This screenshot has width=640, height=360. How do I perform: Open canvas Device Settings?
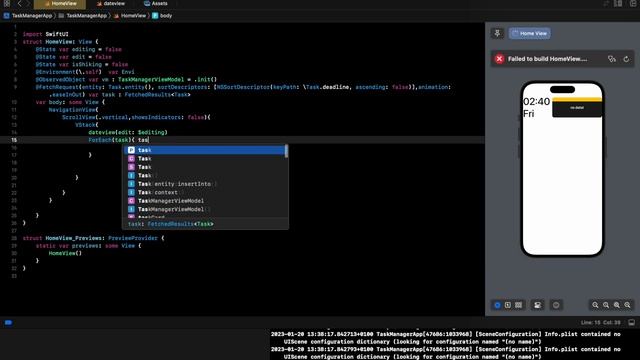pyautogui.click(x=538, y=305)
